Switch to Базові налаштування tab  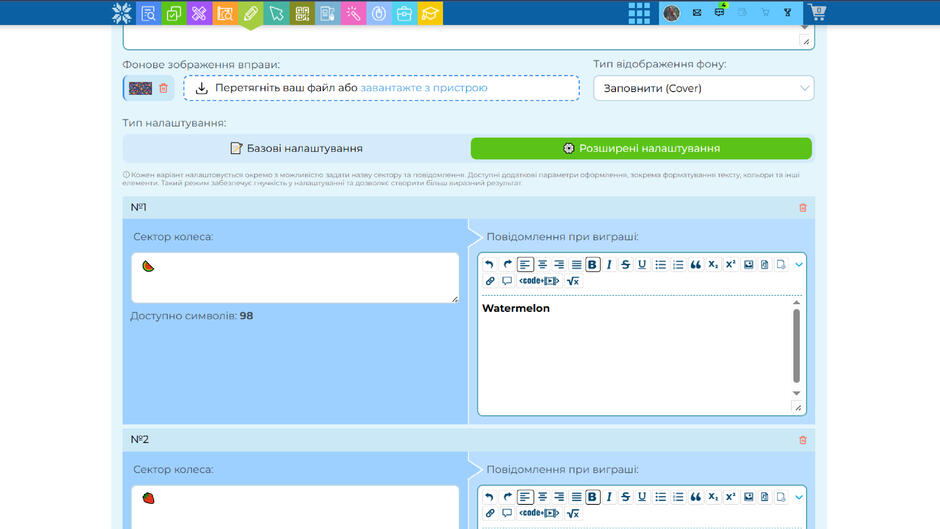tap(296, 148)
